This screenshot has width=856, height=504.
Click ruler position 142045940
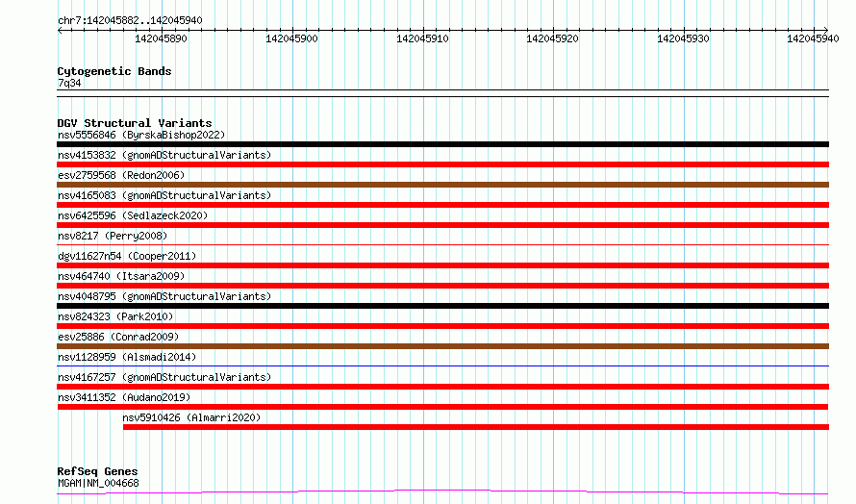[813, 38]
